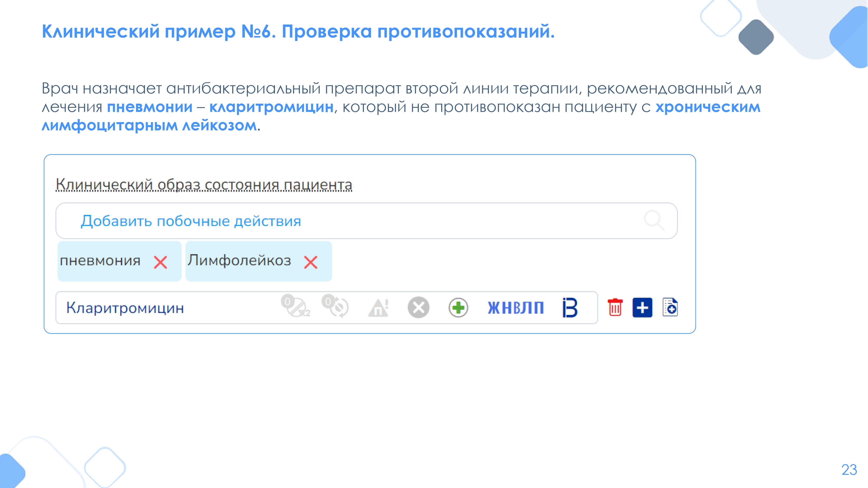868x488 pixels.
Task: Click the grey contraindication X circle icon
Action: pyautogui.click(x=418, y=308)
